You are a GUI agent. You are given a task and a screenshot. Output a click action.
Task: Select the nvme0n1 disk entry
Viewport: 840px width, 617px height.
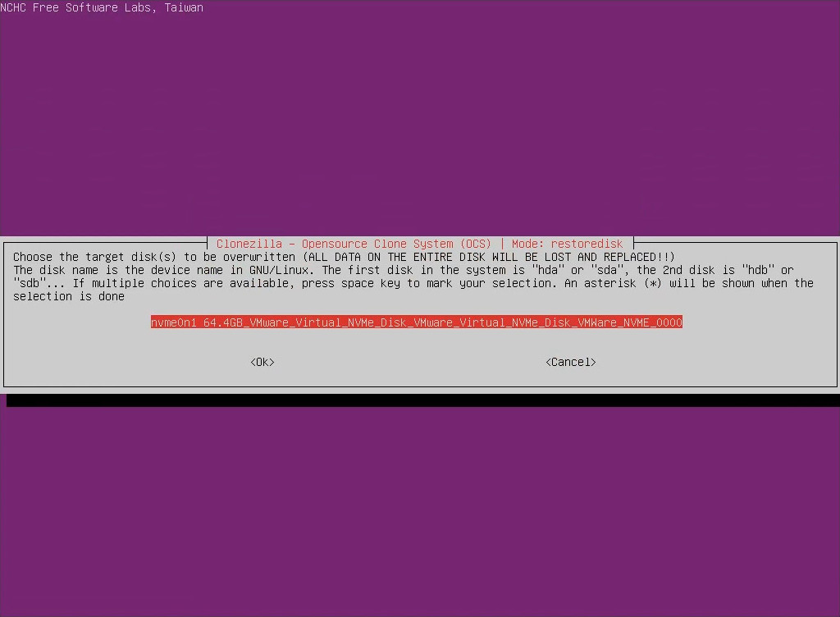point(416,322)
